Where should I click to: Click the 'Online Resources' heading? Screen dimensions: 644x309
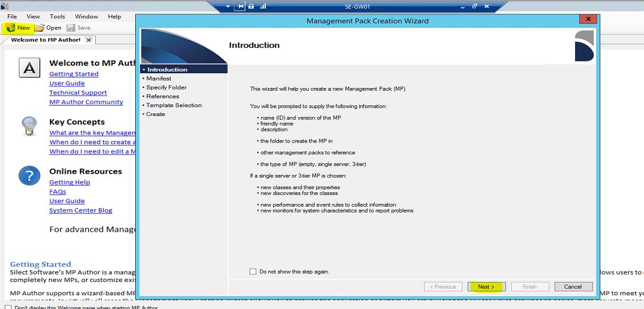point(85,171)
